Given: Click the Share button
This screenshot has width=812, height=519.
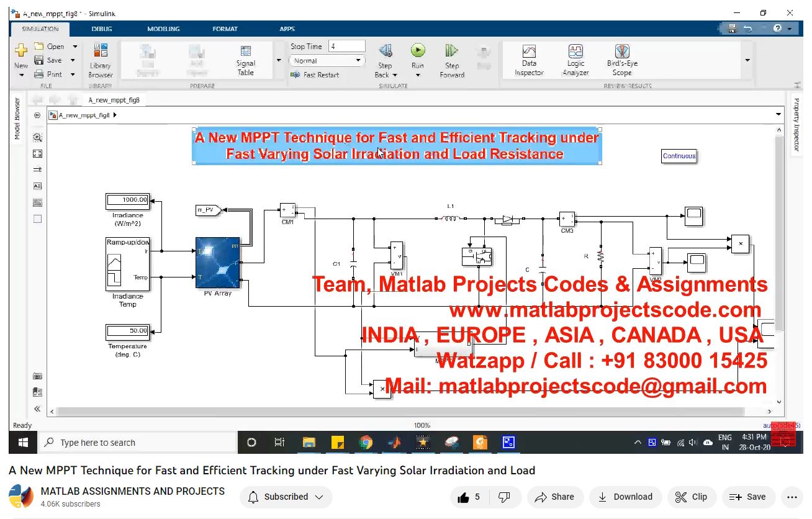Looking at the screenshot, I should pyautogui.click(x=554, y=497).
